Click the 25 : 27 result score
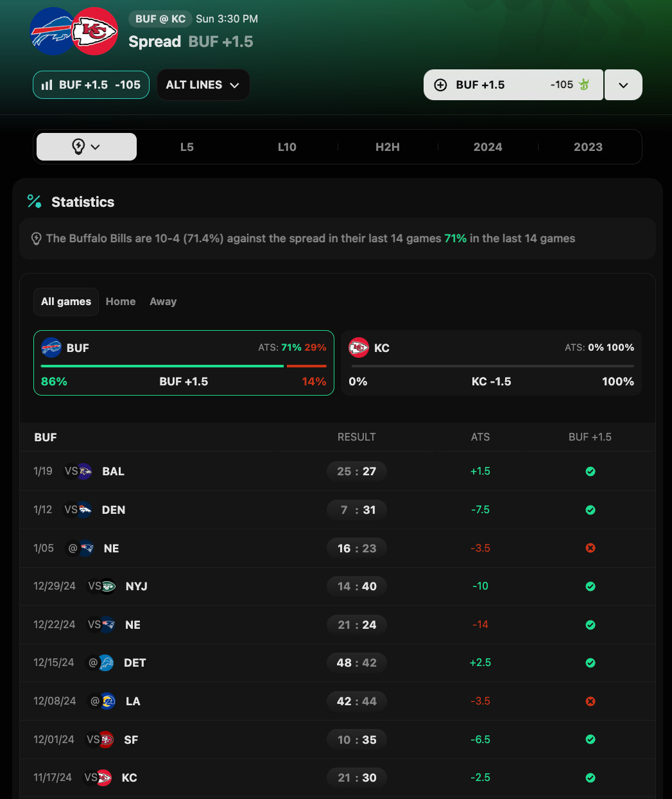Image resolution: width=672 pixels, height=799 pixels. [x=357, y=471]
